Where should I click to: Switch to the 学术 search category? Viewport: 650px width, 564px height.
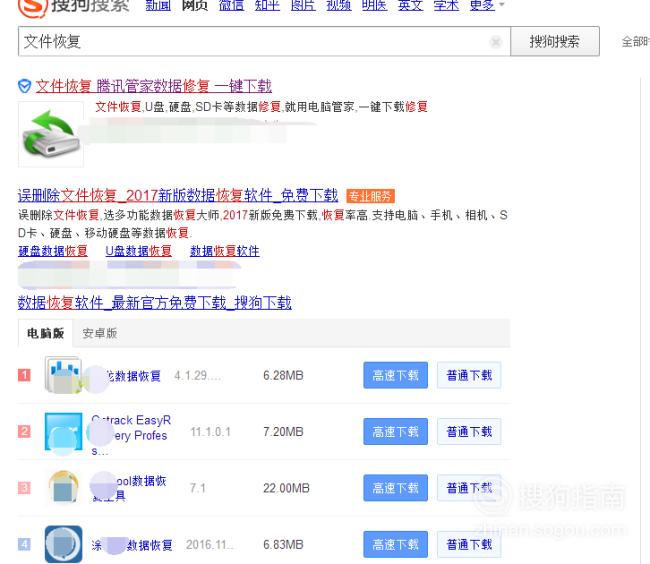(x=446, y=5)
